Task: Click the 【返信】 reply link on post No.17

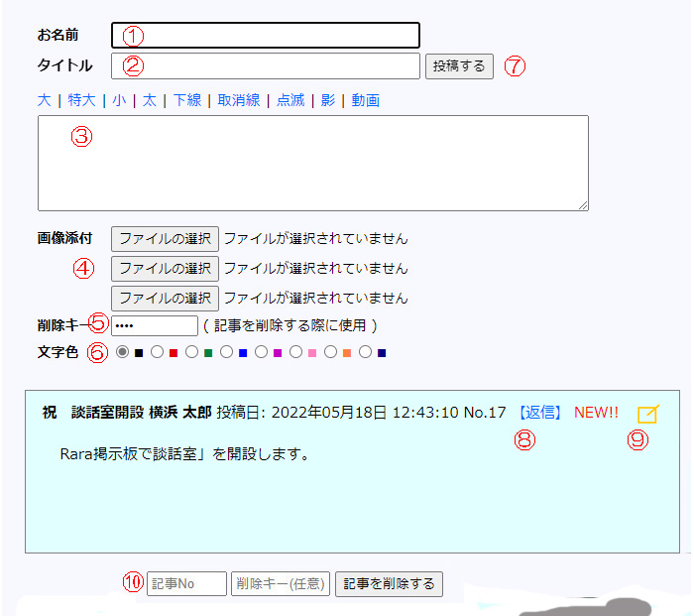Action: (x=540, y=413)
